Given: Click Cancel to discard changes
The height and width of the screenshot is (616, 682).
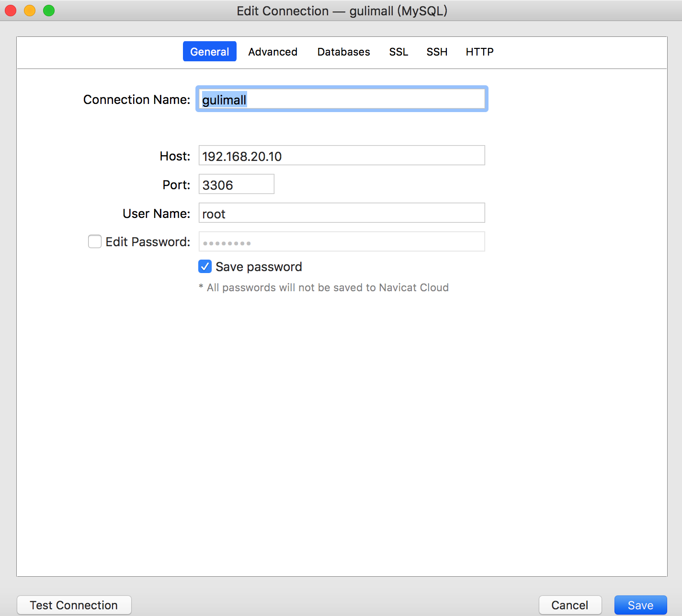Looking at the screenshot, I should (570, 605).
